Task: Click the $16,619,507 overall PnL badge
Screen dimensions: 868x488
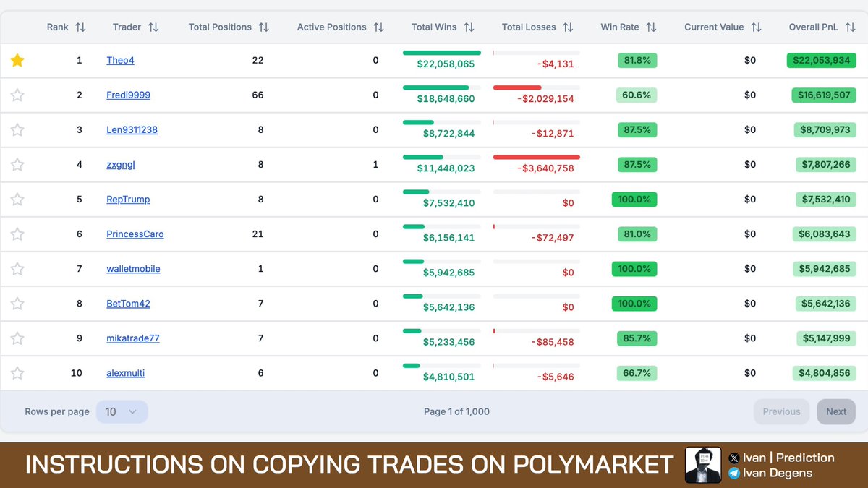Action: point(824,95)
